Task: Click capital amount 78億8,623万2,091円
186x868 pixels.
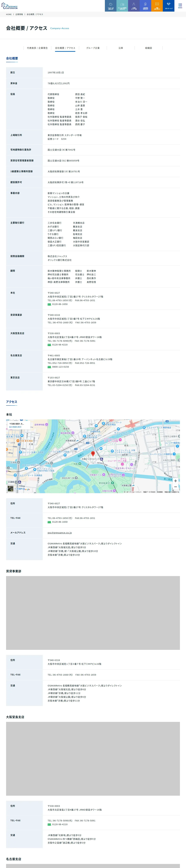Action: (58, 83)
